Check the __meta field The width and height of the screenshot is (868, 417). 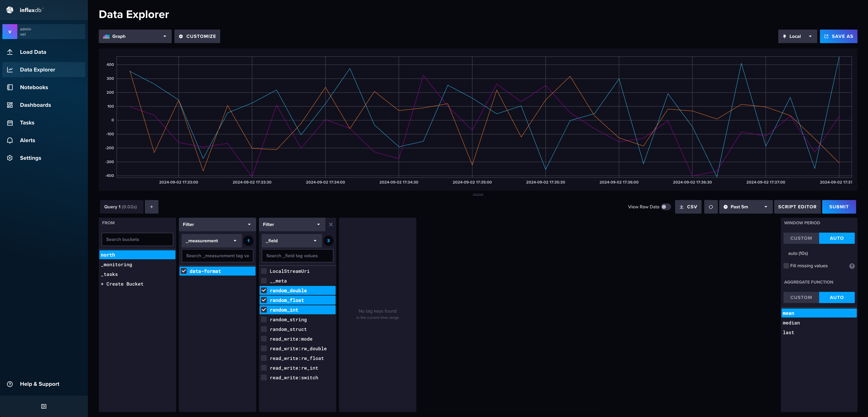click(264, 281)
